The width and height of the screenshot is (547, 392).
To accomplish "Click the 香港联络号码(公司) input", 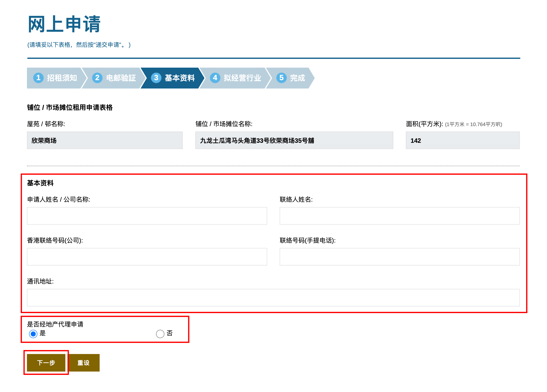I will coord(147,257).
